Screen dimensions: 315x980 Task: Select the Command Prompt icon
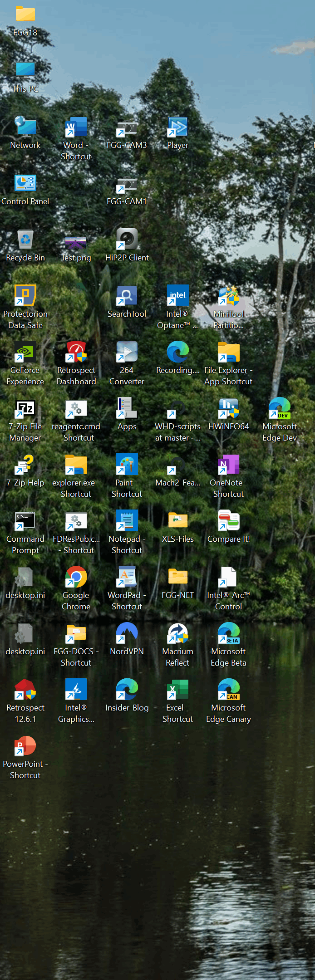click(x=25, y=520)
